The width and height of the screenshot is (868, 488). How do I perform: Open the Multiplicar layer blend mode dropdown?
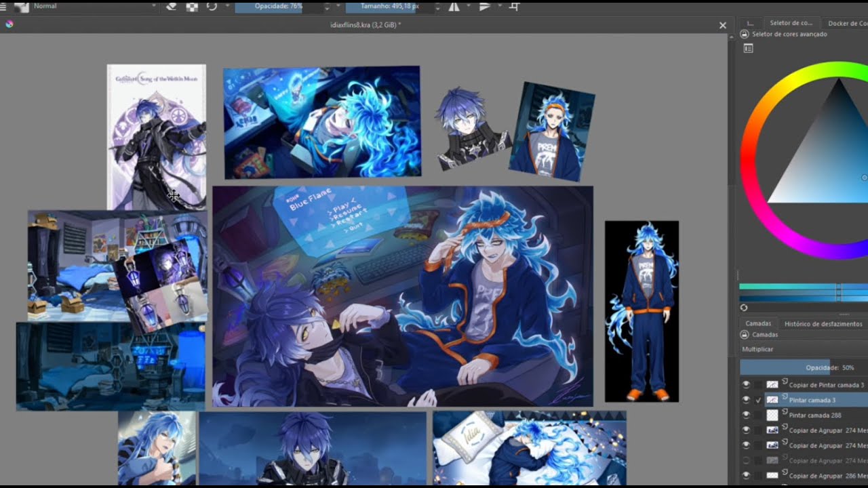pos(804,349)
